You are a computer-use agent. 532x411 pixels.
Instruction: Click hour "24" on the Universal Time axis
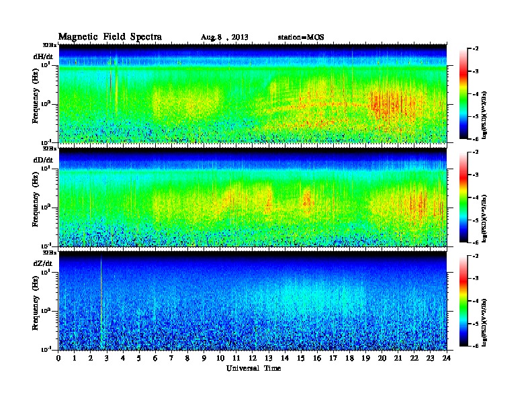point(447,358)
